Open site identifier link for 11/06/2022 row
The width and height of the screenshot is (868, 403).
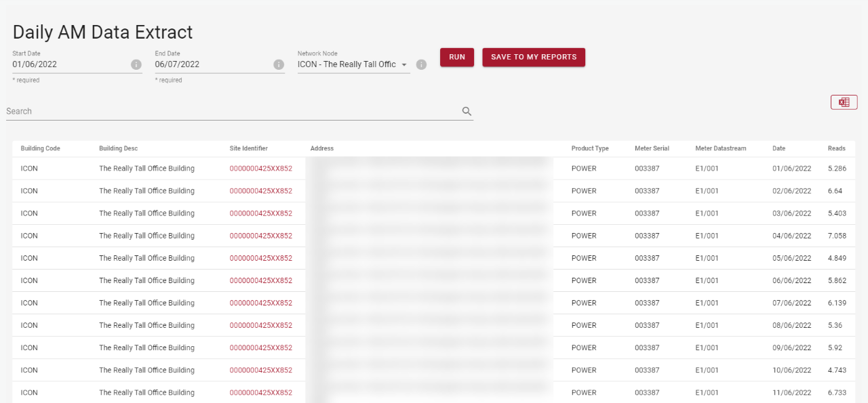click(x=260, y=393)
